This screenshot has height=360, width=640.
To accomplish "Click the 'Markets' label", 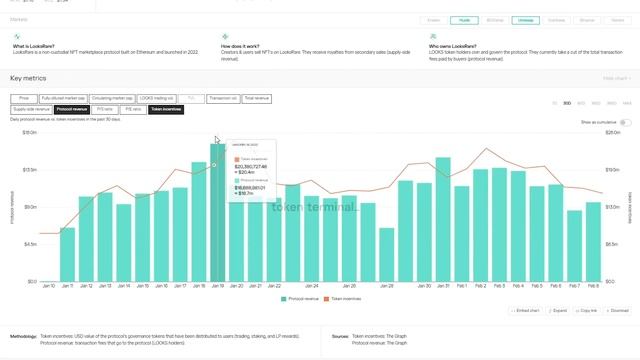I will [19, 20].
